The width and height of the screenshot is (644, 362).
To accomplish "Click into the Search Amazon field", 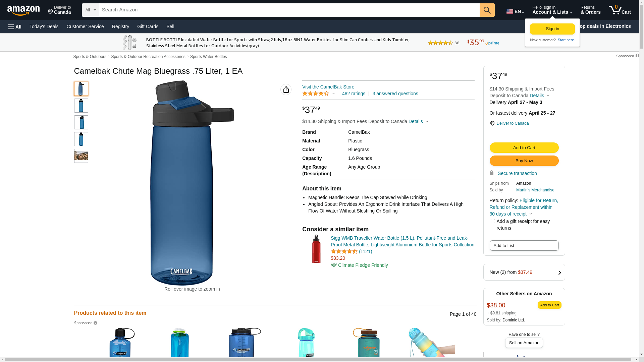I will point(289,10).
